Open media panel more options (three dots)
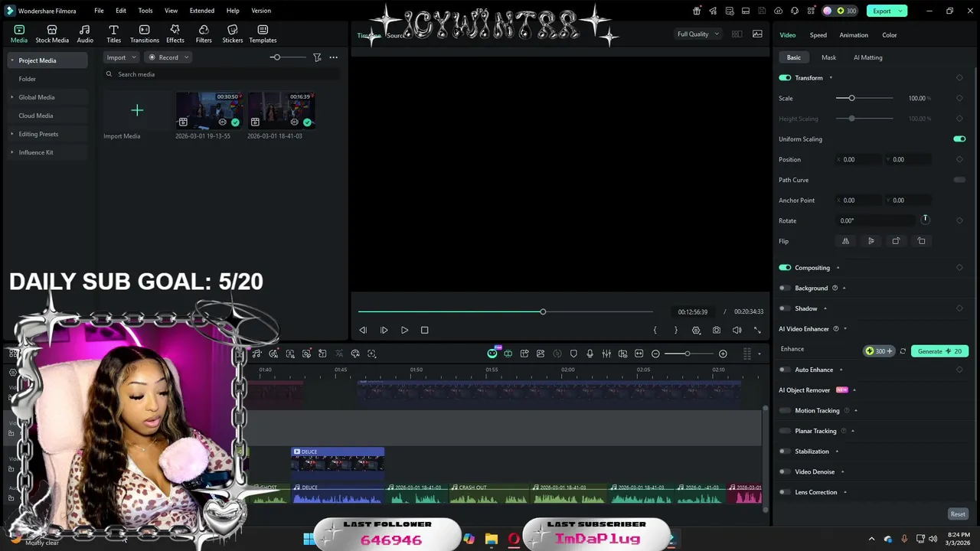Image resolution: width=980 pixels, height=551 pixels. tap(333, 57)
